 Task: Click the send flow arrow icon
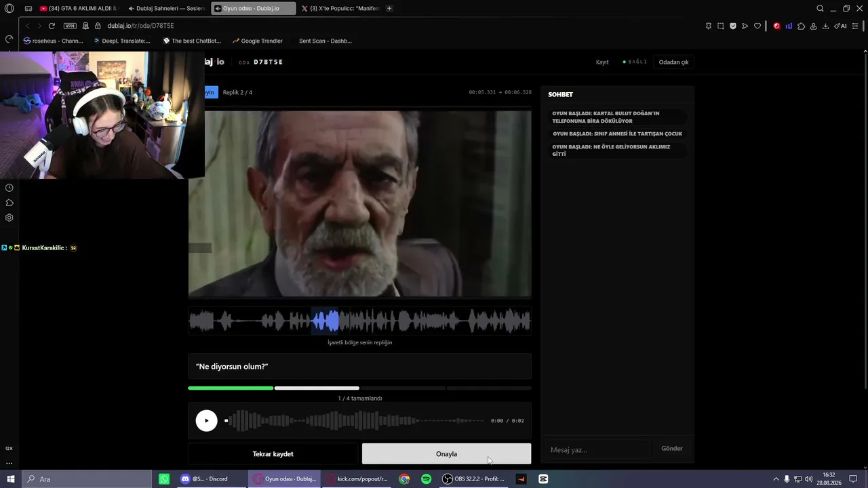click(745, 26)
